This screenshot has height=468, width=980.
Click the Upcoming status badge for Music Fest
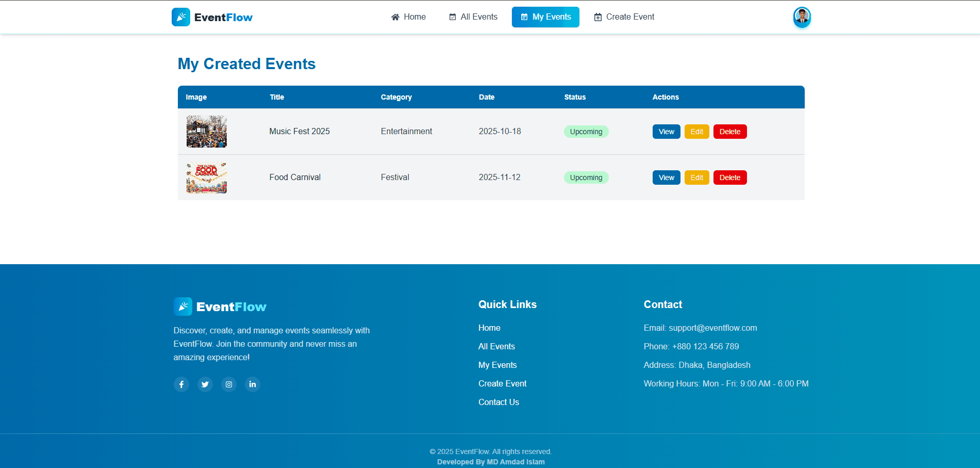(586, 132)
